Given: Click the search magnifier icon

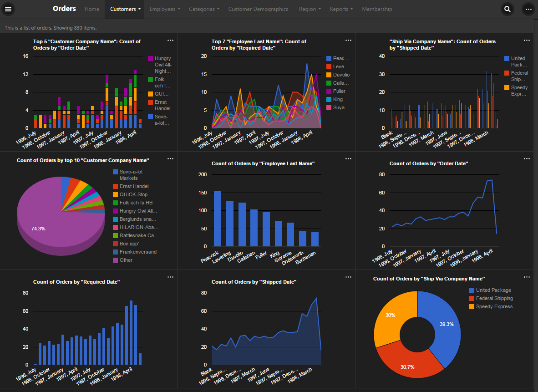Looking at the screenshot, I should click(507, 9).
